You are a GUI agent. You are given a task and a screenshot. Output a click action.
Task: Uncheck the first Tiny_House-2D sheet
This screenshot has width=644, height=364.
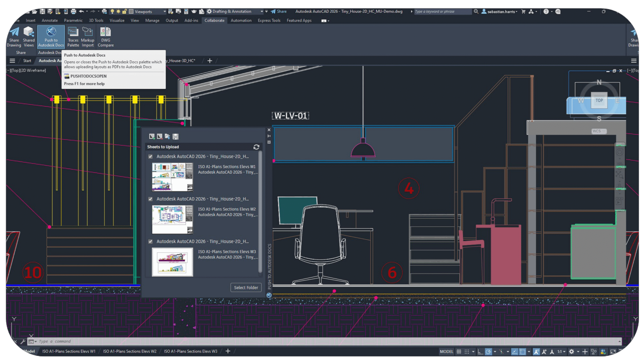tap(150, 156)
